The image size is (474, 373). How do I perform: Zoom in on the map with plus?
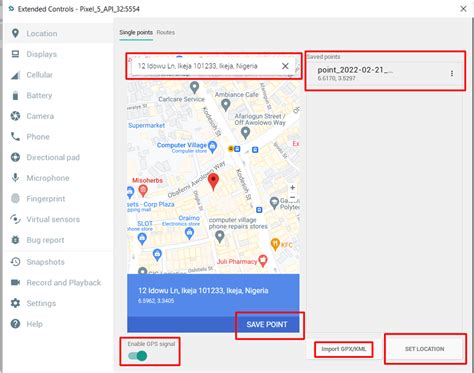point(292,188)
